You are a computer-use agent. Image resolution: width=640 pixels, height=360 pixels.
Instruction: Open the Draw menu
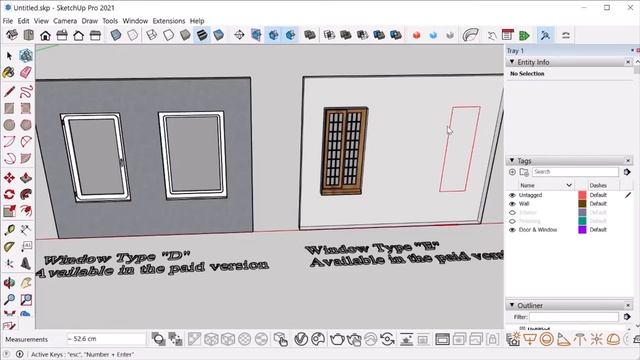click(89, 21)
